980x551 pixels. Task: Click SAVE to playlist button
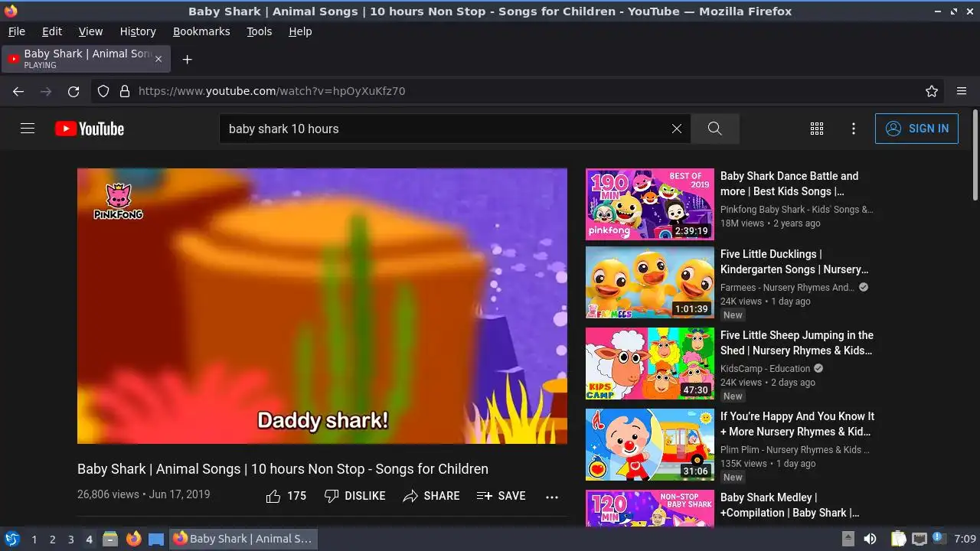(501, 496)
